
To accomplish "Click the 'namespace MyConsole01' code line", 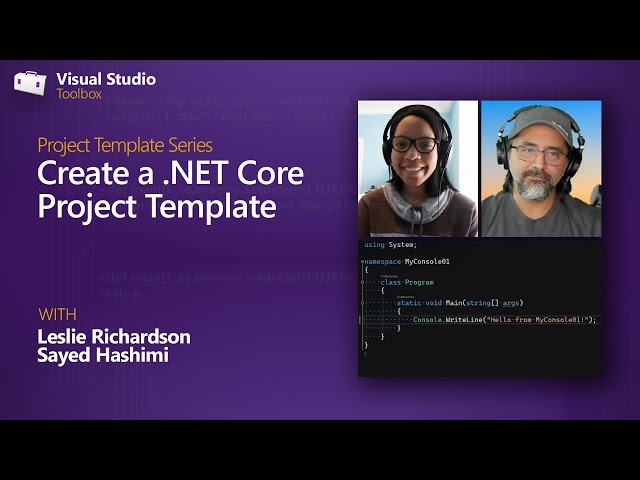I will click(407, 262).
